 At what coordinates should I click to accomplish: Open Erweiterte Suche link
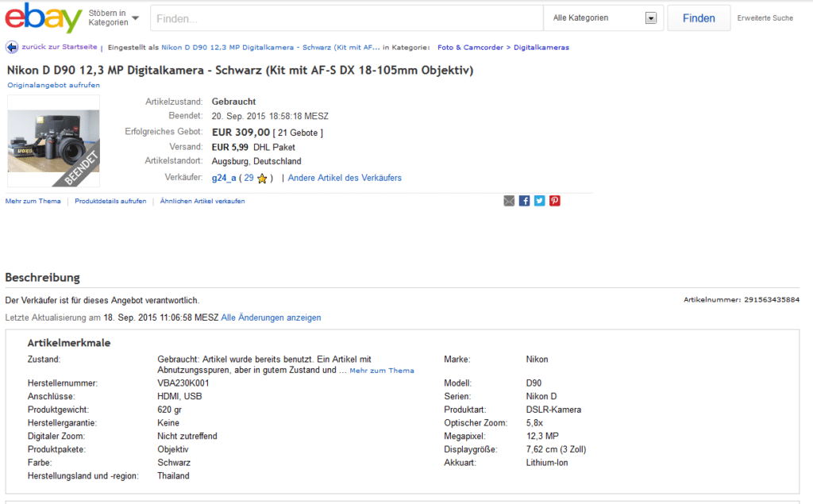click(765, 18)
